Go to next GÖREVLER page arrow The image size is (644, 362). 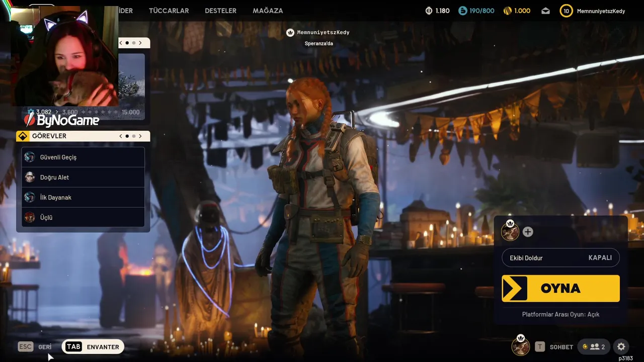tap(140, 136)
